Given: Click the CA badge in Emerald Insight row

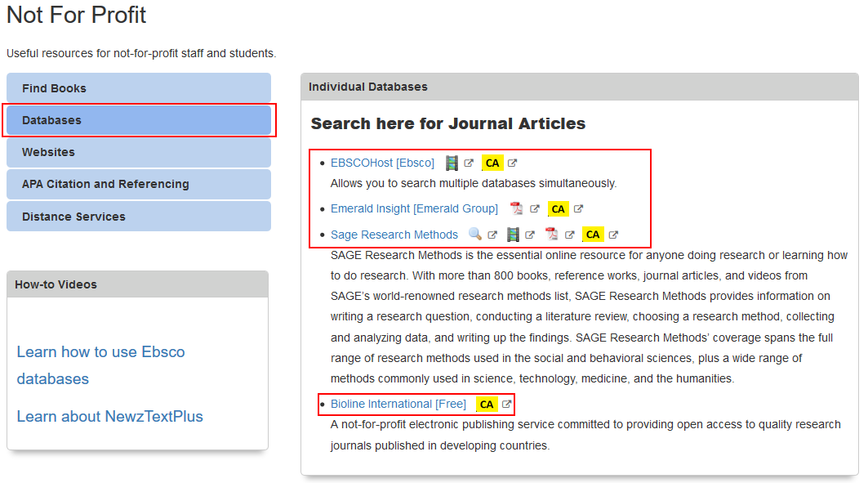Looking at the screenshot, I should coord(558,209).
